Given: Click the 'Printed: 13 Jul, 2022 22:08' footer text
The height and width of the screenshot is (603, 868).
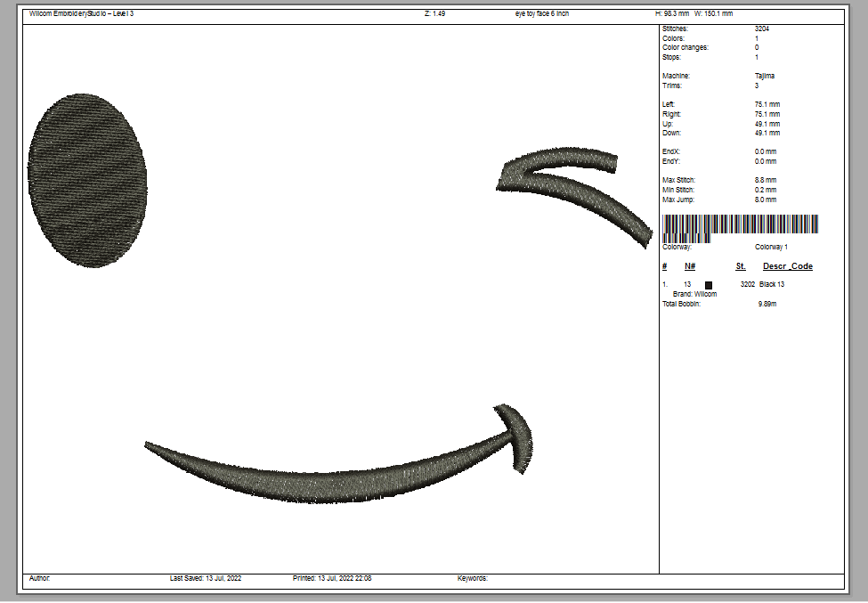Looking at the screenshot, I should (332, 579).
